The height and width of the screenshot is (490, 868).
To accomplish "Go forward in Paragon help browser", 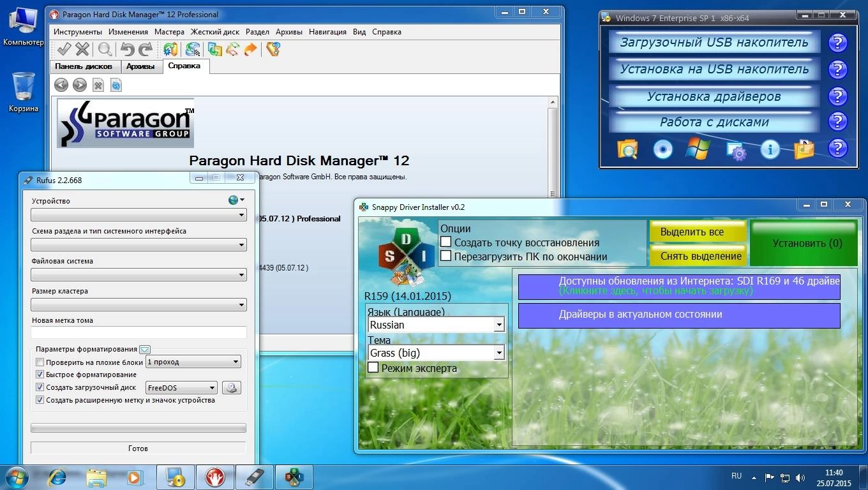I will click(x=80, y=85).
